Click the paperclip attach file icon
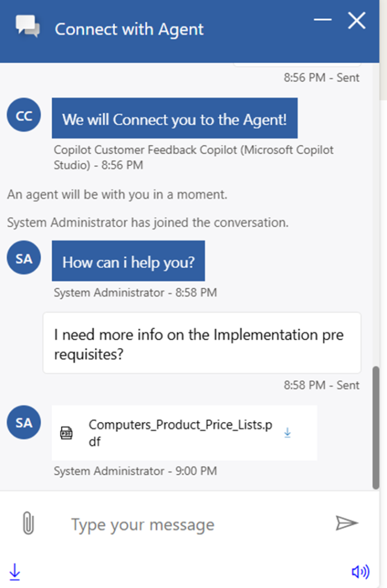Image resolution: width=387 pixels, height=588 pixels. 28,523
